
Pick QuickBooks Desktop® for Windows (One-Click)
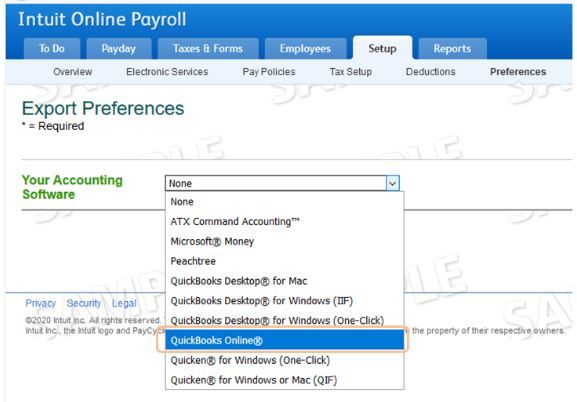click(285, 320)
